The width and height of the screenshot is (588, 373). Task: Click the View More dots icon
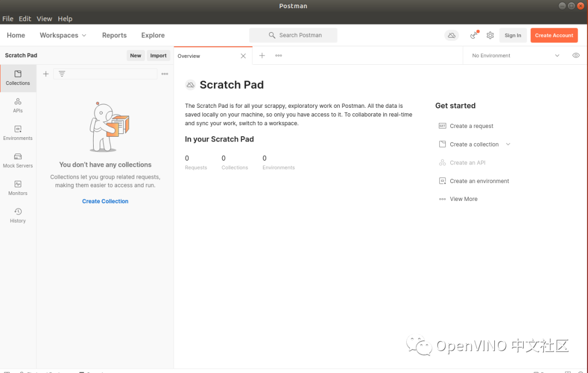pyautogui.click(x=443, y=199)
